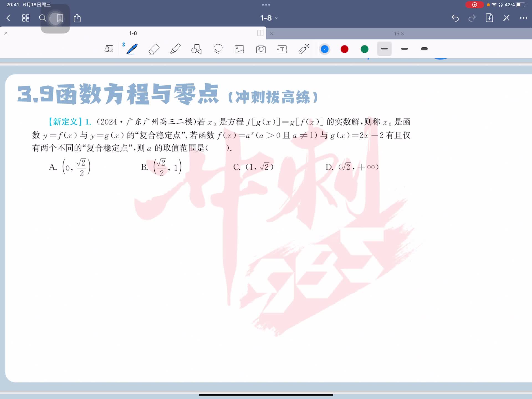Open the more options ellipsis menu
Viewport: 532px width, 399px height.
(523, 18)
